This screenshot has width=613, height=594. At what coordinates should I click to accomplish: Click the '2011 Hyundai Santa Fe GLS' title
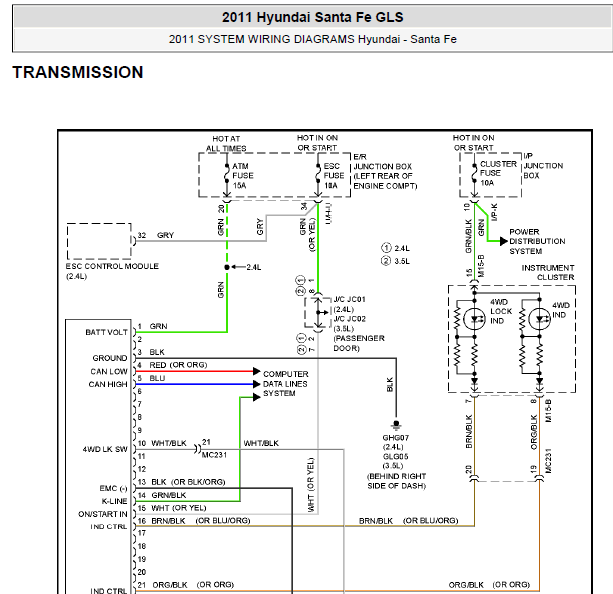pyautogui.click(x=312, y=17)
